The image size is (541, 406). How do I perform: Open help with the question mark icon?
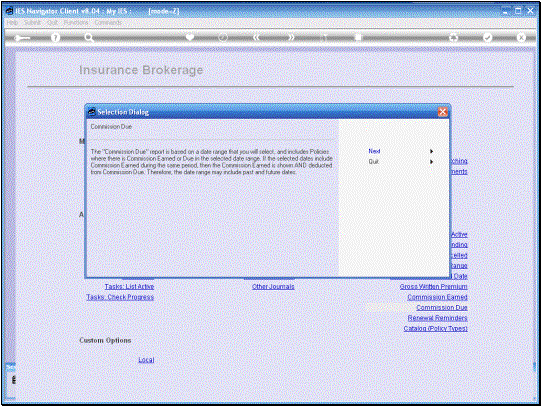tap(55, 37)
